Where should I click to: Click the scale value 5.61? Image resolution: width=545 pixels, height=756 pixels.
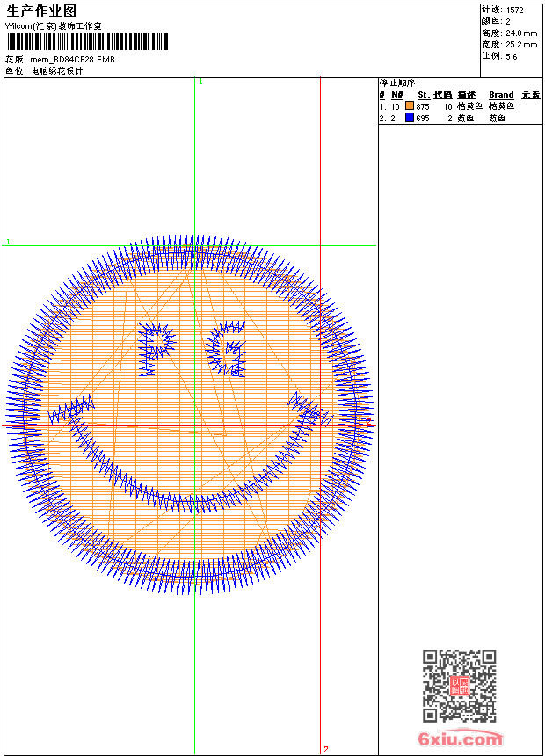pyautogui.click(x=513, y=55)
